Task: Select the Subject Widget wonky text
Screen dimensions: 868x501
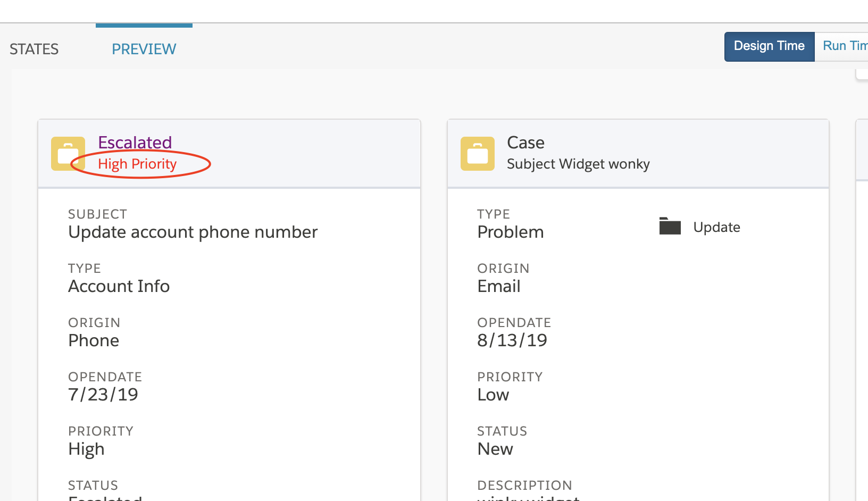Action: 578,164
